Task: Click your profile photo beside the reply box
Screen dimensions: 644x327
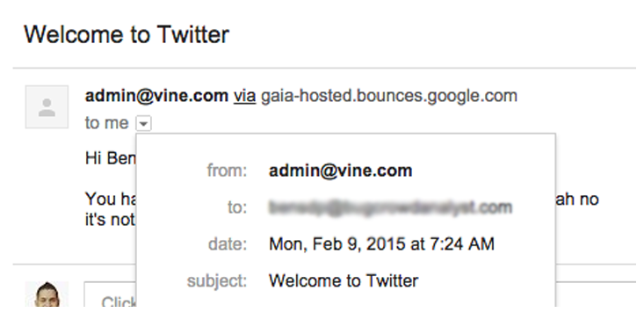Action: coord(47,294)
